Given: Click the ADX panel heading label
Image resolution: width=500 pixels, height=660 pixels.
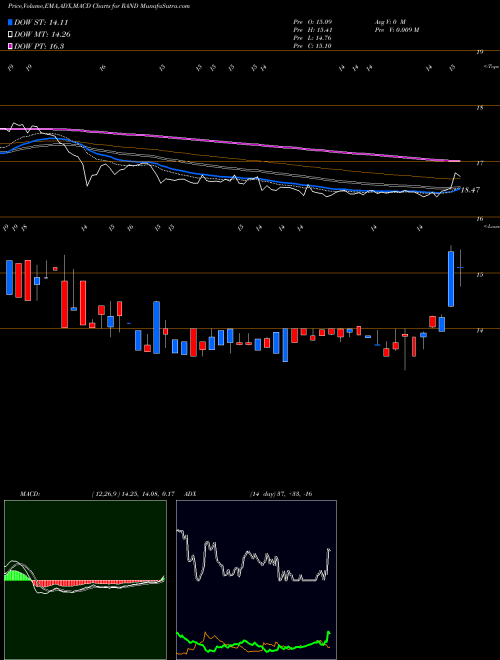Looking at the screenshot, I should click(191, 494).
